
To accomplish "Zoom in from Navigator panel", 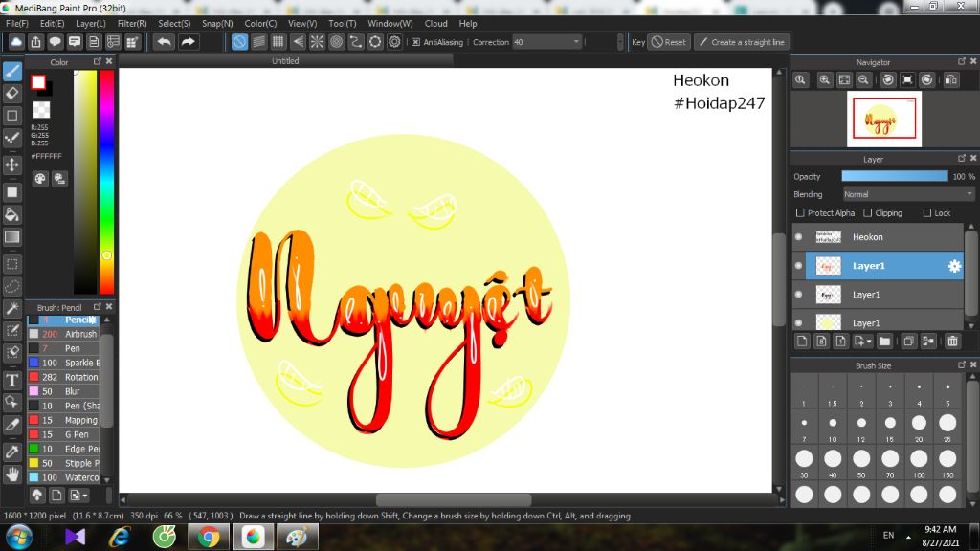I will pyautogui.click(x=824, y=80).
